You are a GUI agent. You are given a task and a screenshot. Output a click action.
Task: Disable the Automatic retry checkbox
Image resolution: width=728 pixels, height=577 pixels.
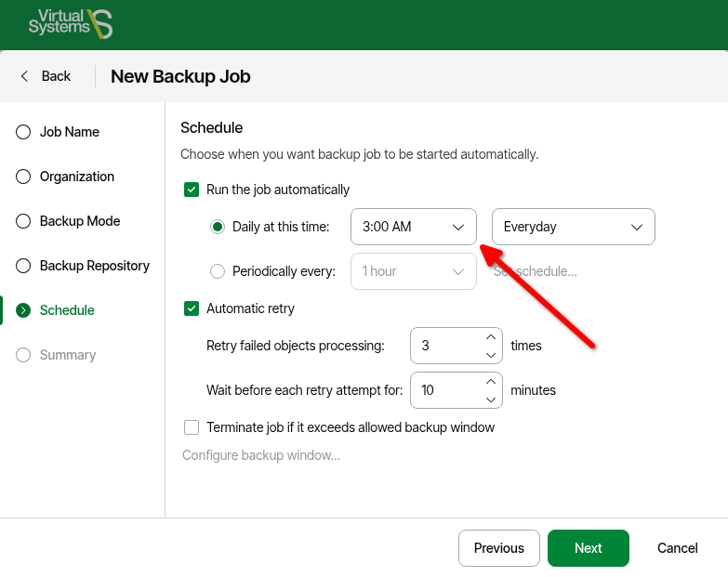[192, 308]
